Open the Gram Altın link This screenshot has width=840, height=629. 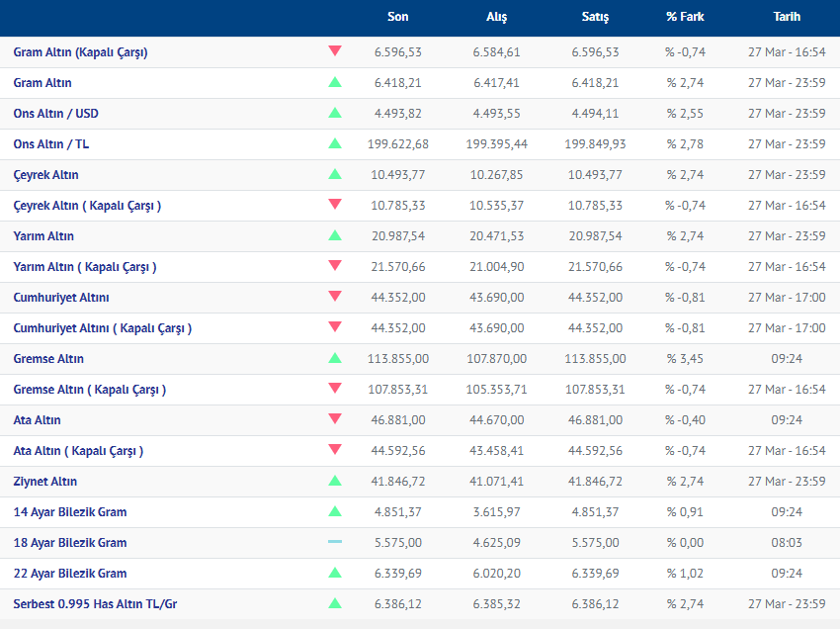pyautogui.click(x=42, y=83)
